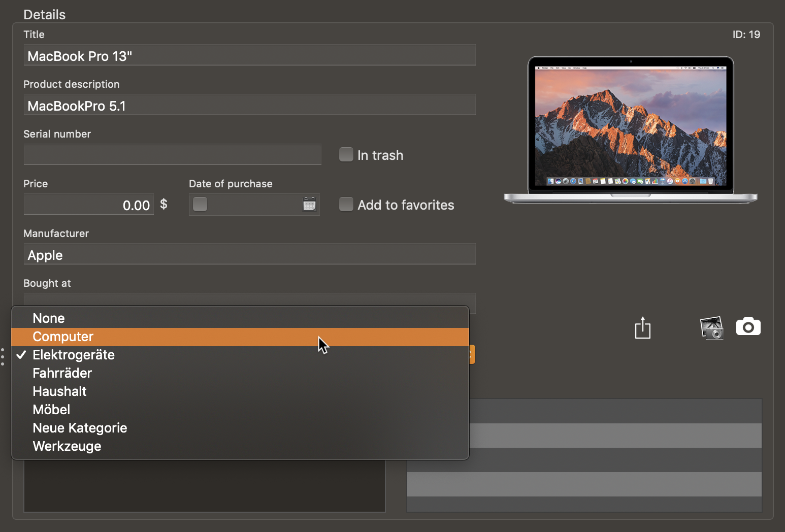The height and width of the screenshot is (532, 785).
Task: Click the Bought at input field
Action: point(249,300)
